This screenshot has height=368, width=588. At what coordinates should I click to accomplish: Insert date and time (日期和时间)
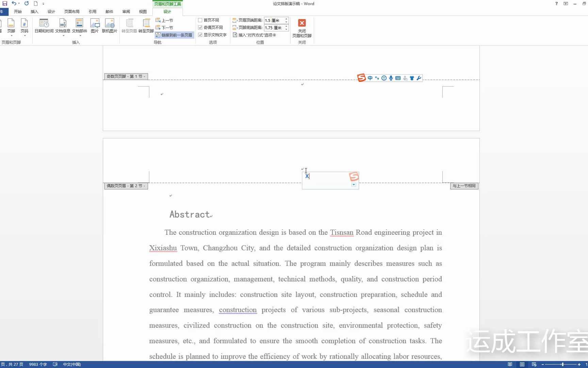44,26
